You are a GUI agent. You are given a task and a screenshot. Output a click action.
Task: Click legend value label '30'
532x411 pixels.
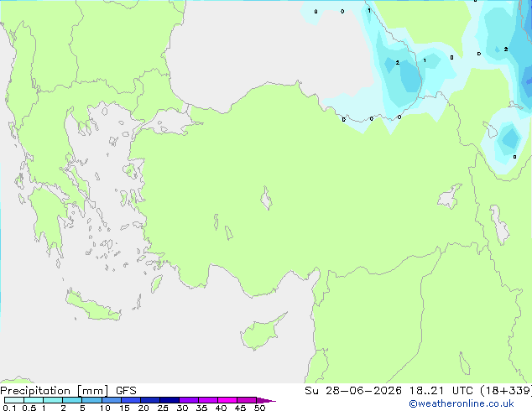point(182,408)
